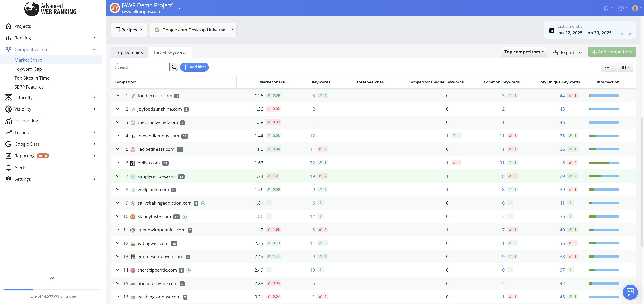Image resolution: width=644 pixels, height=304 pixels.
Task: Sort by Common Keywords column header
Action: [x=501, y=82]
